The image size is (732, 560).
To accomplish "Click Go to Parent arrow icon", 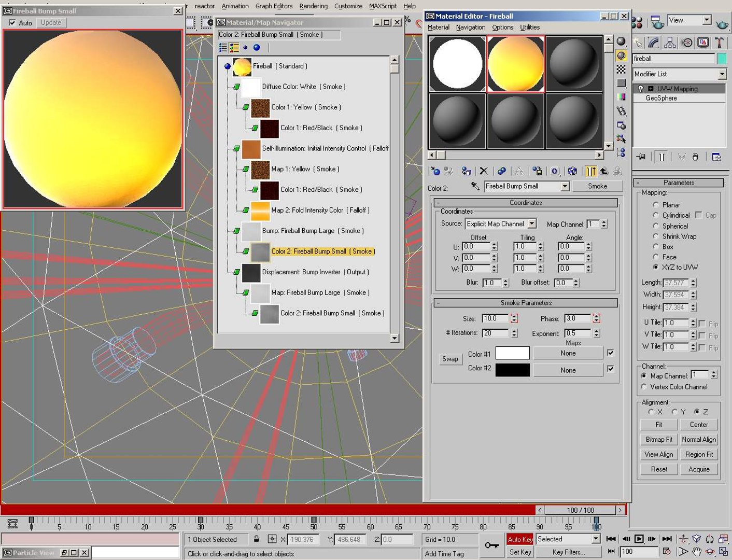I will (x=604, y=171).
